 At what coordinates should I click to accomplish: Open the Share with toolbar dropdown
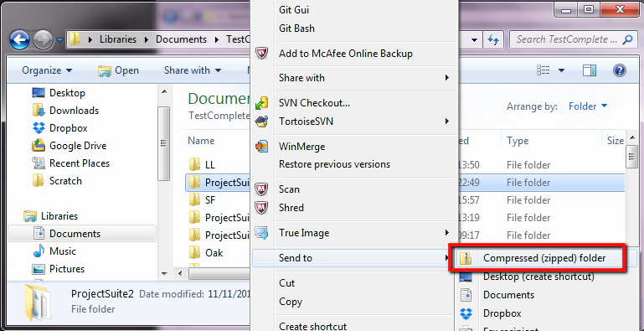coord(193,70)
